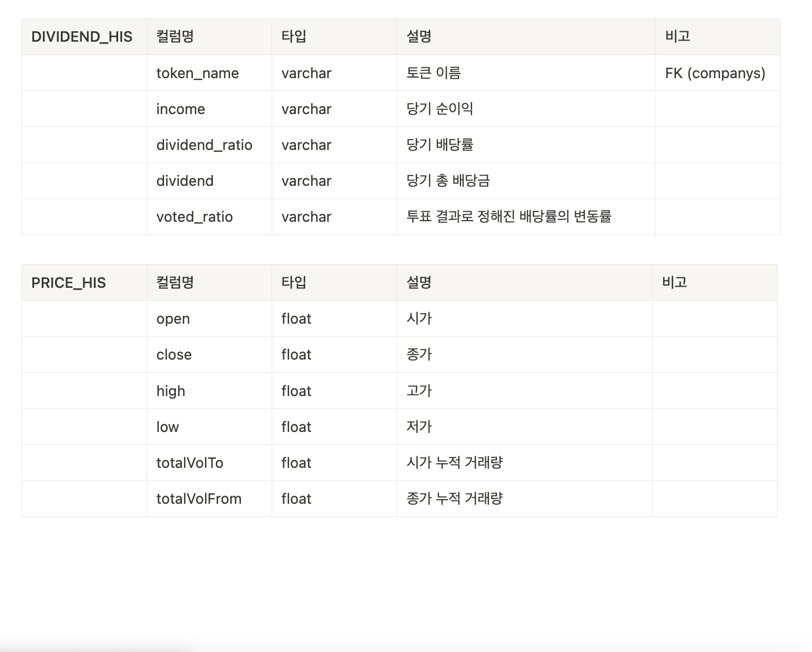Select the float type in totalVolFrom row
Image resolution: width=812 pixels, height=652 pixels.
334,499
